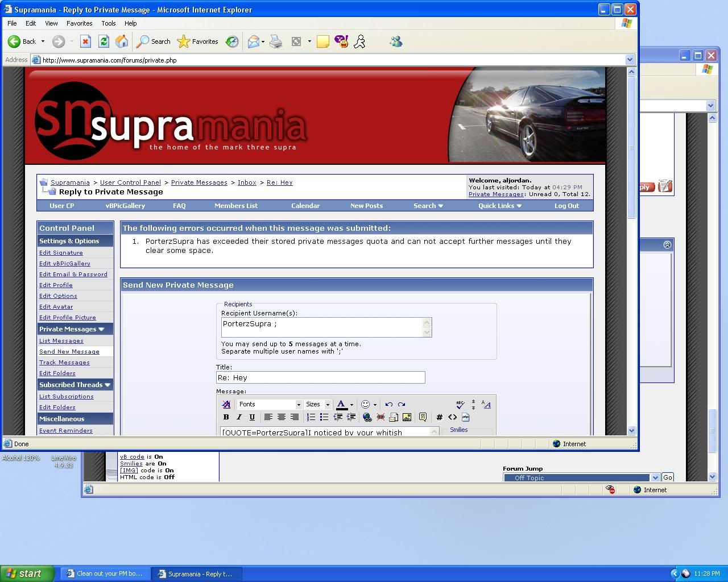Open the Edit menu
The height and width of the screenshot is (582, 728).
pyautogui.click(x=31, y=23)
